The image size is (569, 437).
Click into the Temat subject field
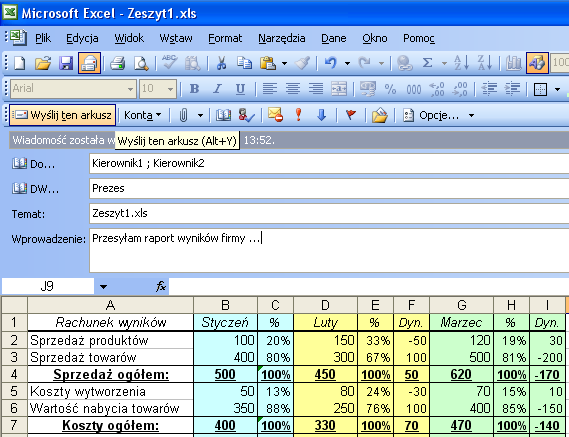(x=329, y=213)
